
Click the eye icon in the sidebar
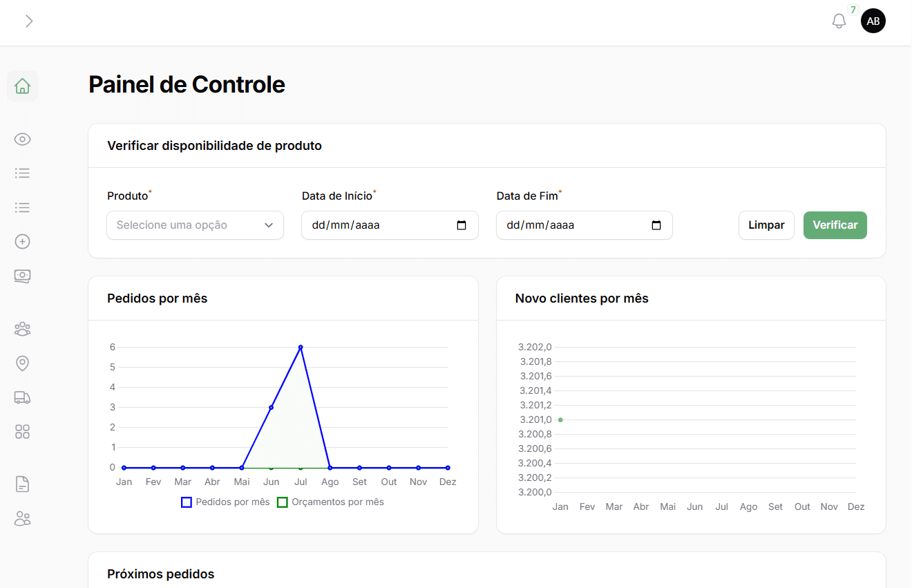pyautogui.click(x=22, y=140)
